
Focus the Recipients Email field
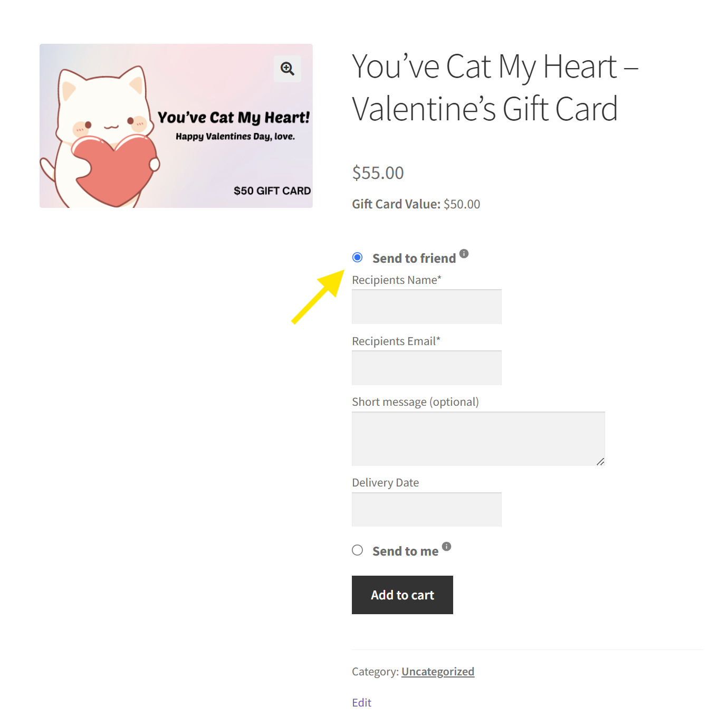coord(427,368)
